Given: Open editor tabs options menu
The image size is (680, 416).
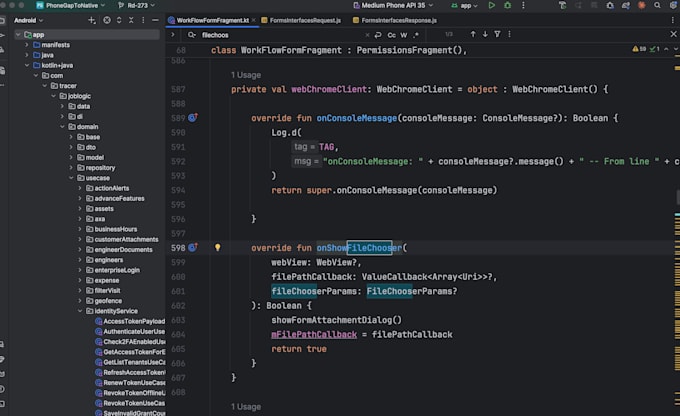Looking at the screenshot, I should pyautogui.click(x=673, y=20).
